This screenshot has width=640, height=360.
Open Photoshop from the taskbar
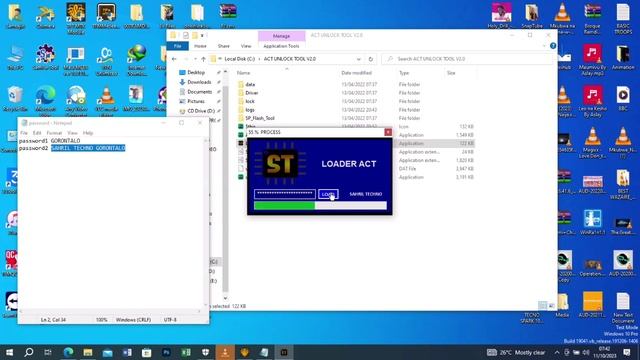click(x=166, y=352)
